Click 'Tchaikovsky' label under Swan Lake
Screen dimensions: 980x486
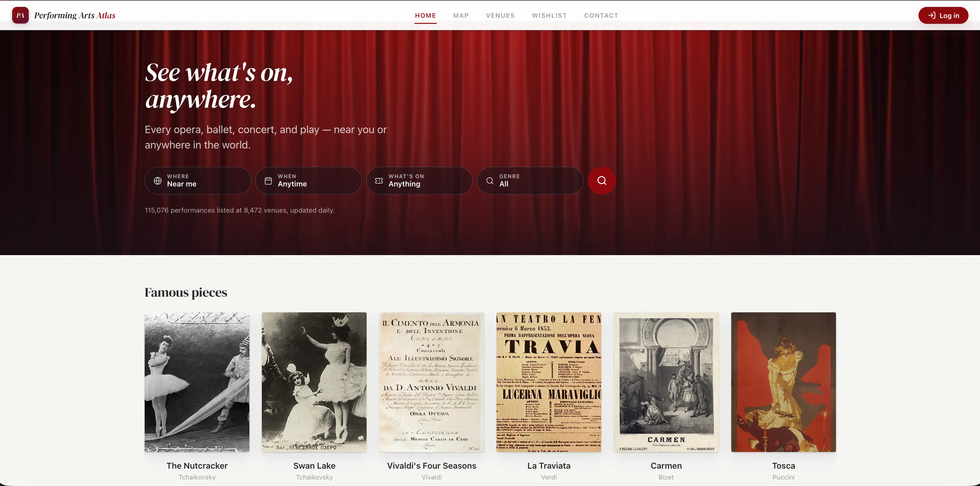314,477
